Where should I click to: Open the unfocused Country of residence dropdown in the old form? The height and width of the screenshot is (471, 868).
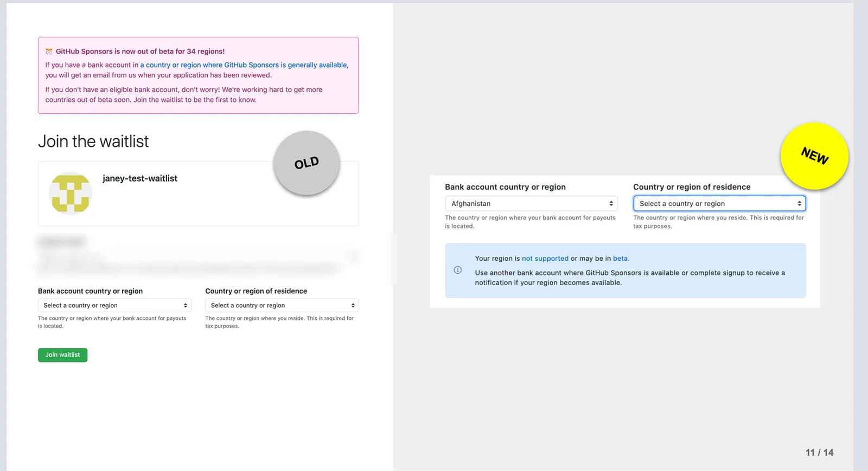point(282,306)
